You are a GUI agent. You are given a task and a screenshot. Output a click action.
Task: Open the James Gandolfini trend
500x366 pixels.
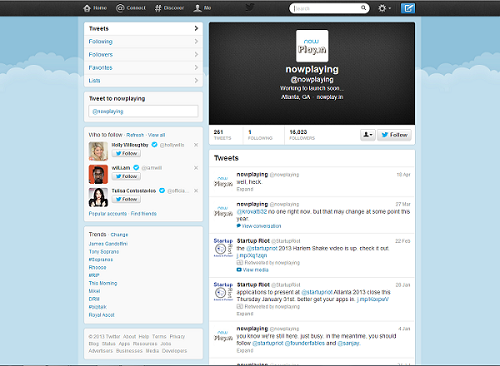pyautogui.click(x=108, y=244)
